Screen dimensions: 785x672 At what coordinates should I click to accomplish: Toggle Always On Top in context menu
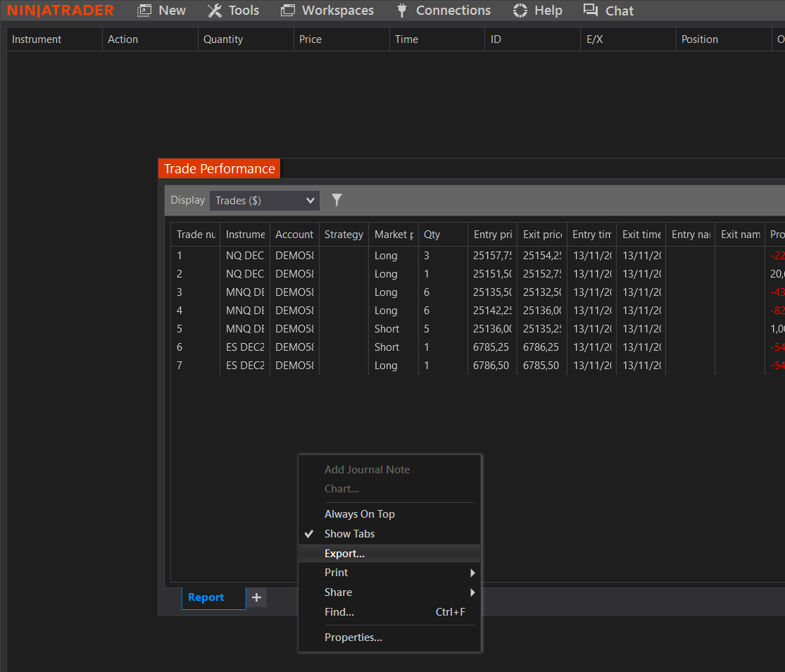(359, 514)
